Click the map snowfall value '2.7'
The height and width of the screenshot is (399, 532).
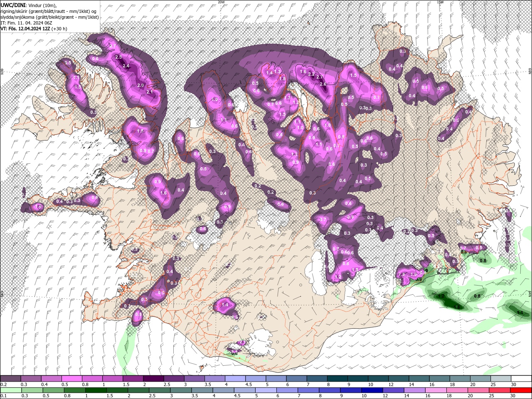(320, 77)
